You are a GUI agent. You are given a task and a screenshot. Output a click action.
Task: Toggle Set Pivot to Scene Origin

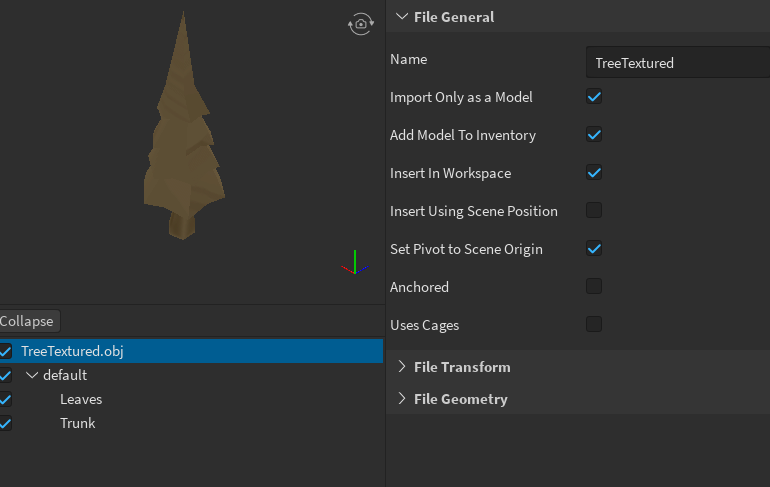[x=594, y=249]
